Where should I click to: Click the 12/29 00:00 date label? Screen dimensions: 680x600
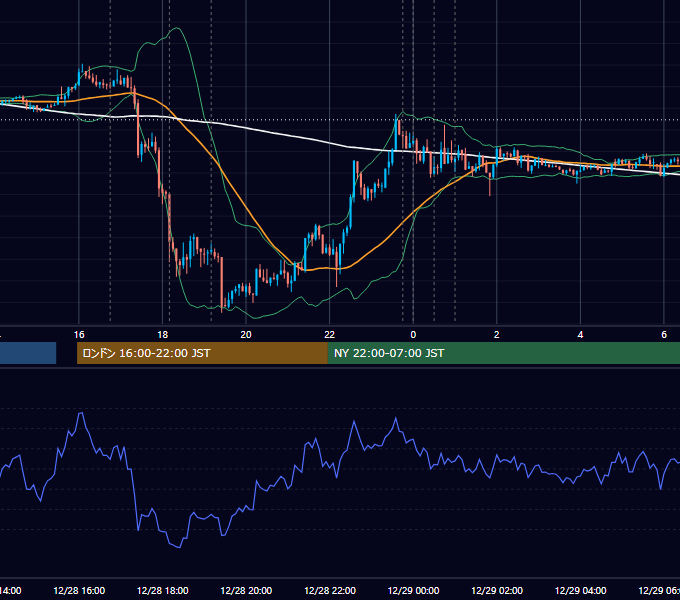[413, 590]
